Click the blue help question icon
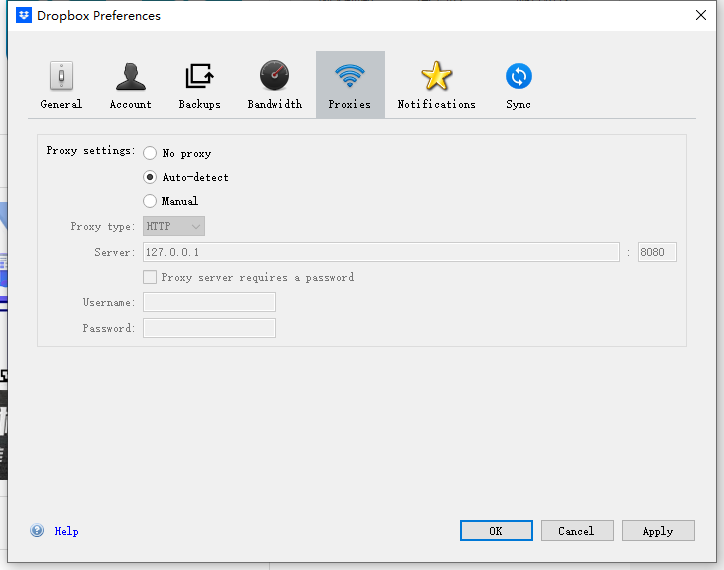The width and height of the screenshot is (724, 570). click(37, 530)
